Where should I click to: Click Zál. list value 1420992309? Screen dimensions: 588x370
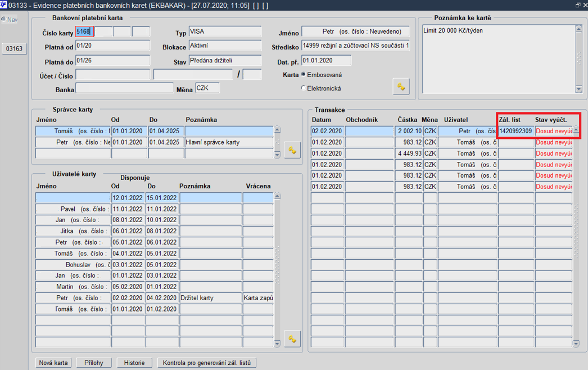(x=516, y=131)
